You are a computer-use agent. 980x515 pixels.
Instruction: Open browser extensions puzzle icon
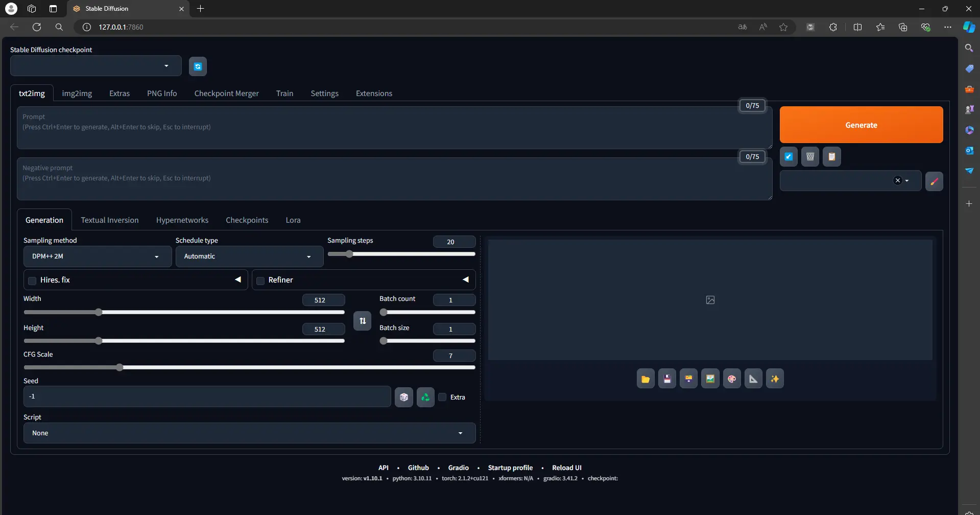point(833,27)
